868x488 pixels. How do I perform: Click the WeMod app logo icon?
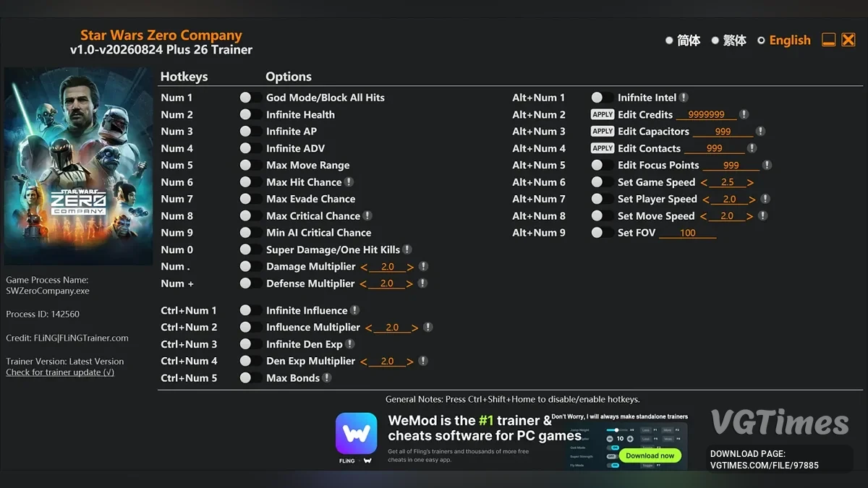click(x=356, y=434)
